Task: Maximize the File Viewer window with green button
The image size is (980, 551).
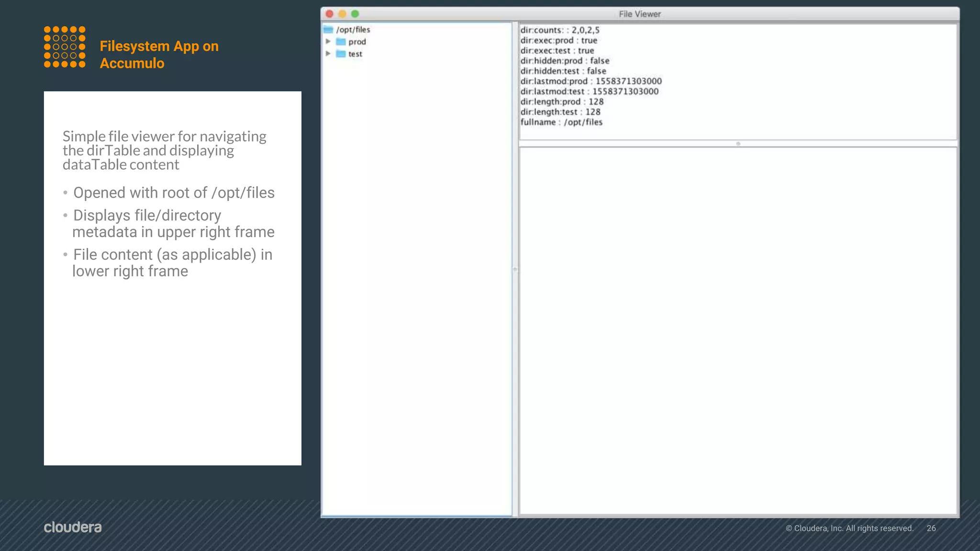Action: click(x=355, y=14)
